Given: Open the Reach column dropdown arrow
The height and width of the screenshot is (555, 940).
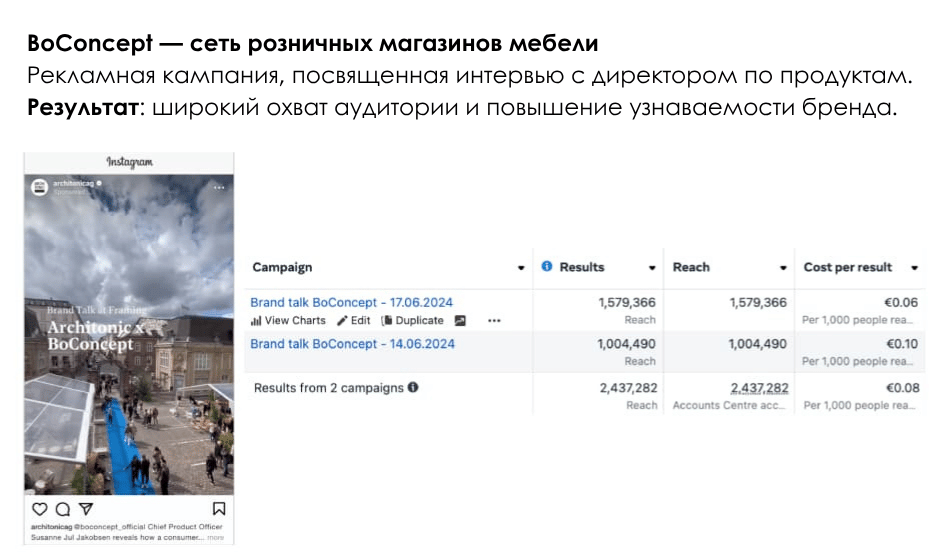Looking at the screenshot, I should [783, 268].
